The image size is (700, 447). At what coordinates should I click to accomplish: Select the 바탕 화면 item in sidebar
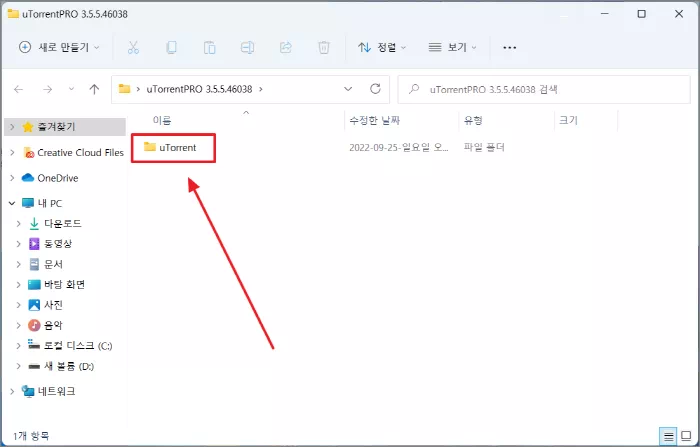[x=64, y=284]
